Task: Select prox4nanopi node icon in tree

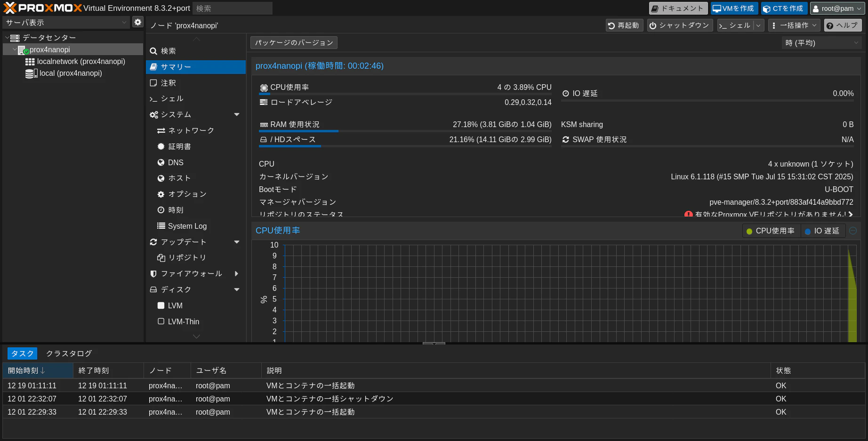Action: [24, 50]
